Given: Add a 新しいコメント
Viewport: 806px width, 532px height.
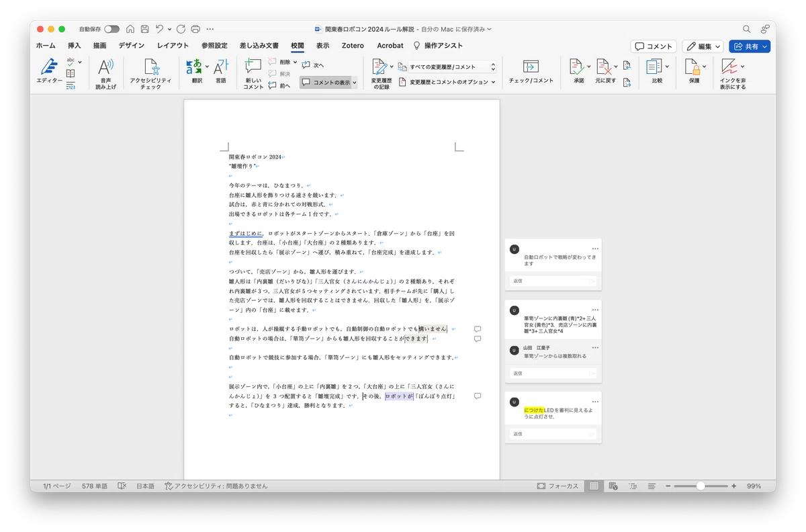Looking at the screenshot, I should click(253, 74).
